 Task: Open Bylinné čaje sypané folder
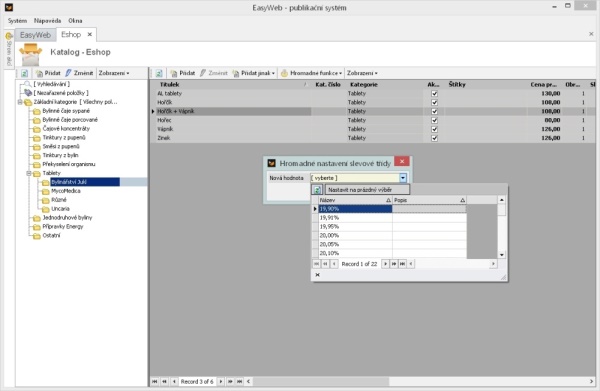click(66, 111)
